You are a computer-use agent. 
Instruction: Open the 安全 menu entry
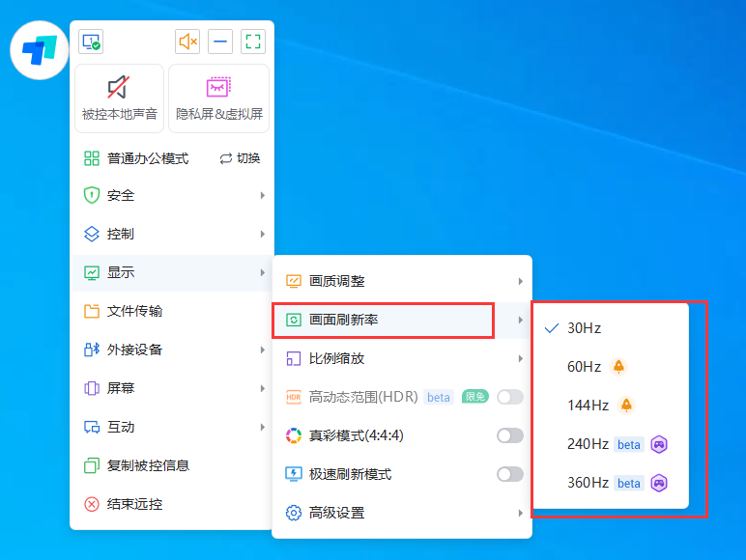coord(172,195)
